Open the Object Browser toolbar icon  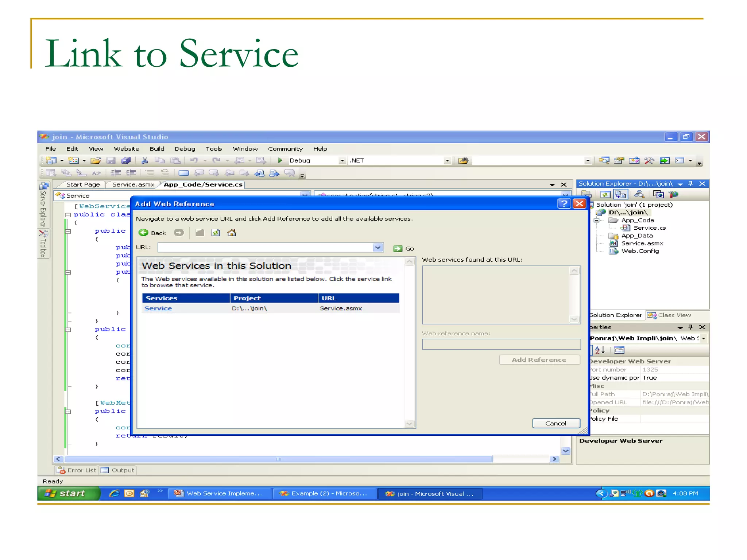[x=634, y=161]
